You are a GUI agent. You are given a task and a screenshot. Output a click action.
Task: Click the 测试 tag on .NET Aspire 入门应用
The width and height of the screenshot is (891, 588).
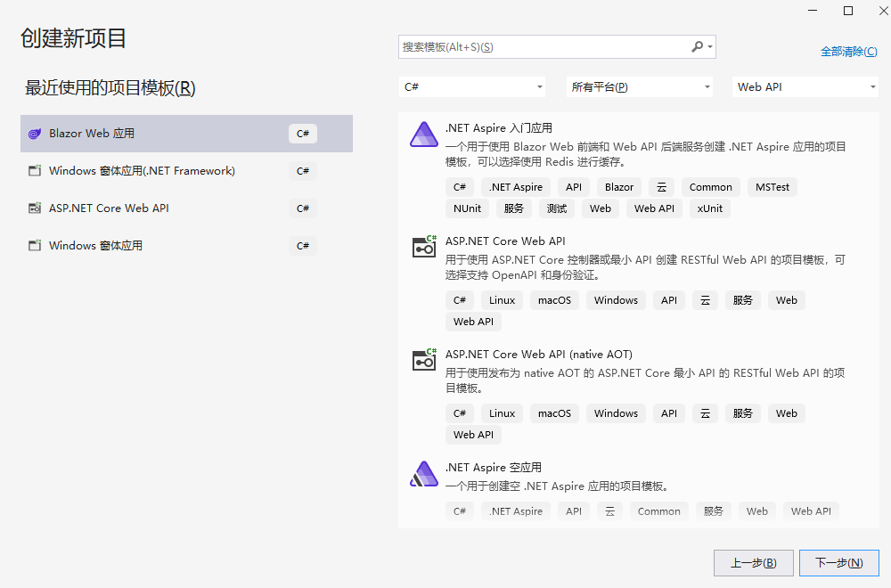click(556, 208)
